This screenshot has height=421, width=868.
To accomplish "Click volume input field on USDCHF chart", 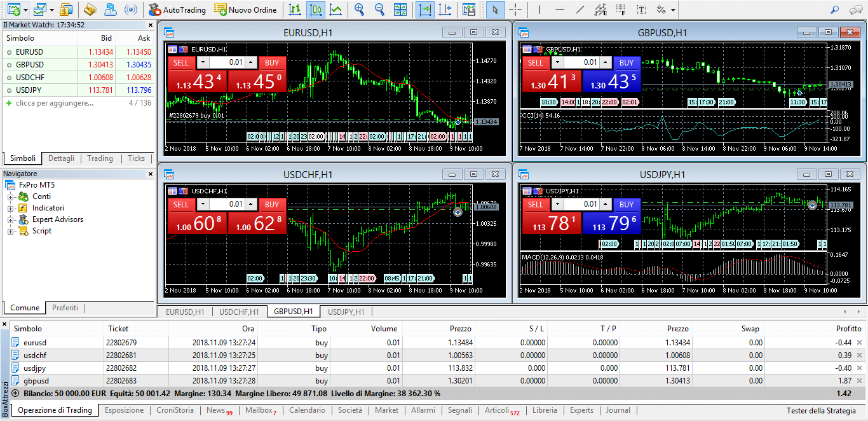I will coord(227,204).
